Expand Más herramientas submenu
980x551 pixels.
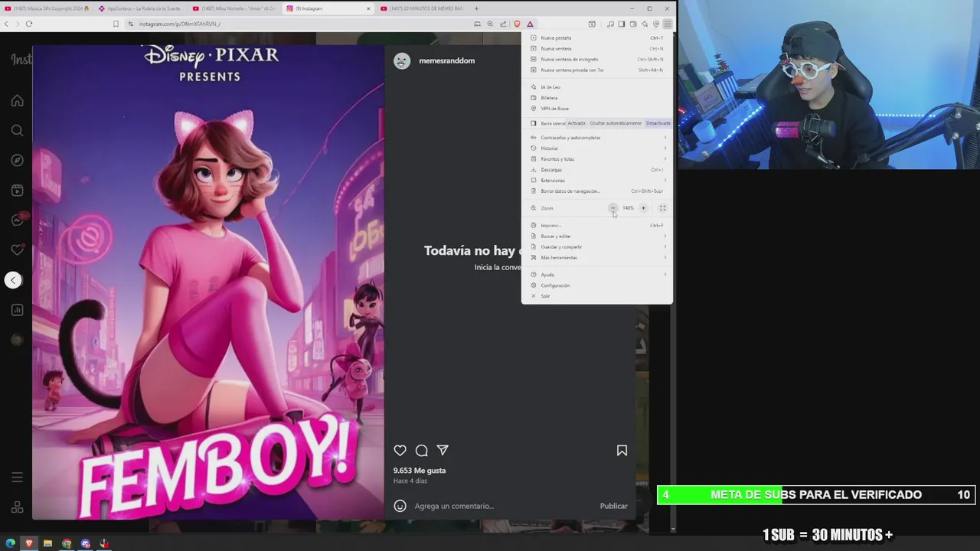tap(597, 257)
